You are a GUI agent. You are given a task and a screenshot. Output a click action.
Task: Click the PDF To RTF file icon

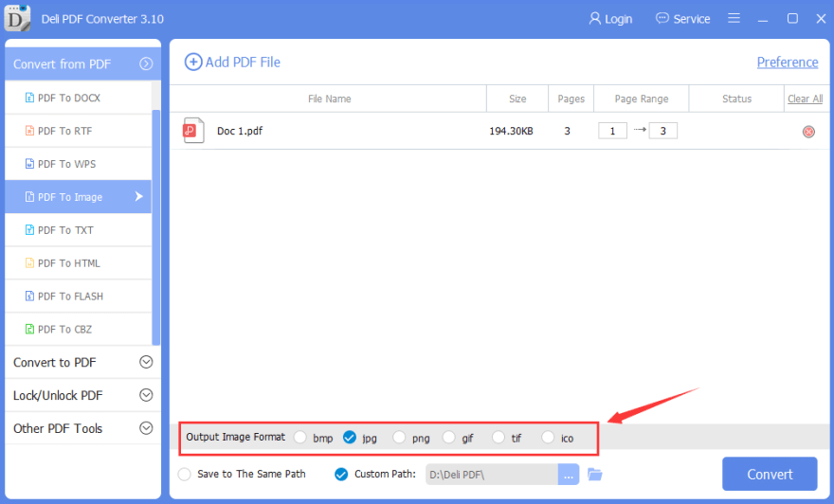click(x=29, y=130)
